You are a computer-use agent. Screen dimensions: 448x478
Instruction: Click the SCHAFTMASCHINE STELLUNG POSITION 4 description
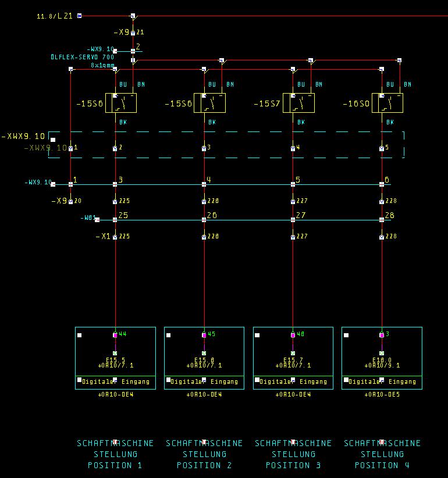pyautogui.click(x=382, y=454)
